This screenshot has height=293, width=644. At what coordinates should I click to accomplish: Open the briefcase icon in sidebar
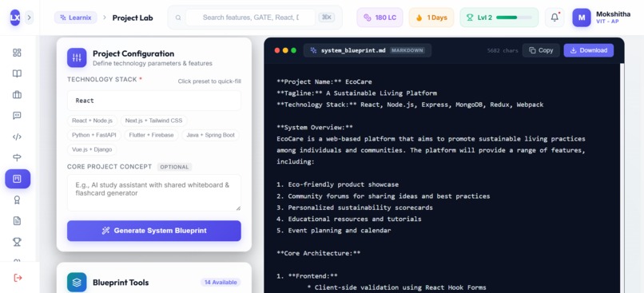pos(17,95)
